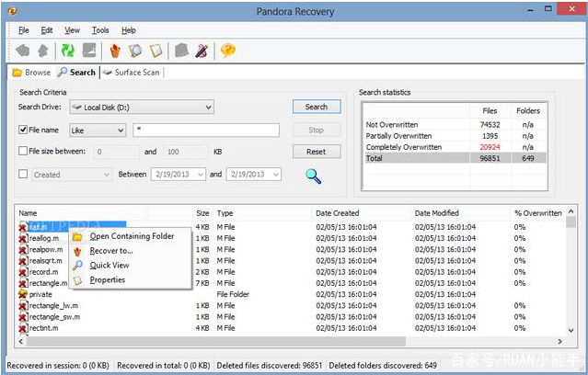This screenshot has height=375, width=588.
Task: Choose Recover to... in context menu
Action: (x=111, y=250)
